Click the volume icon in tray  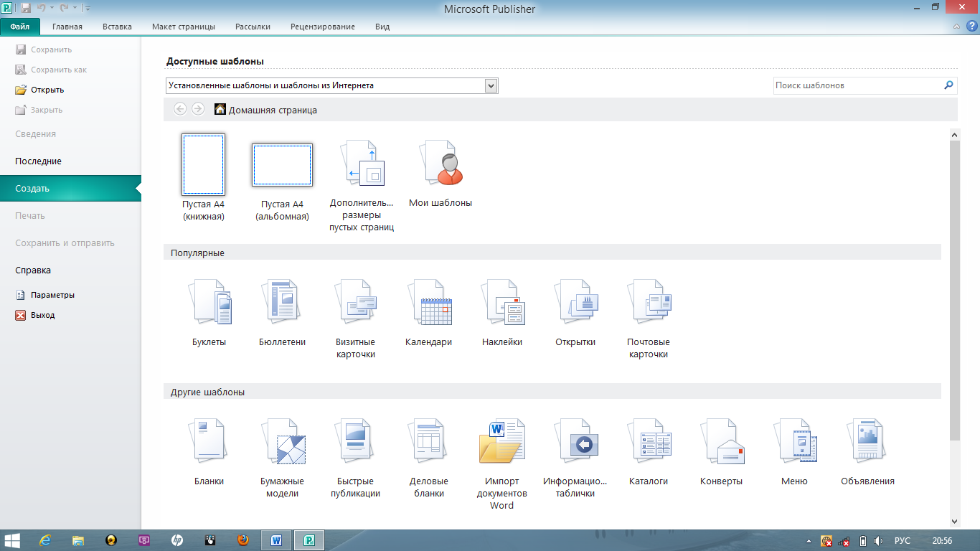[879, 540]
